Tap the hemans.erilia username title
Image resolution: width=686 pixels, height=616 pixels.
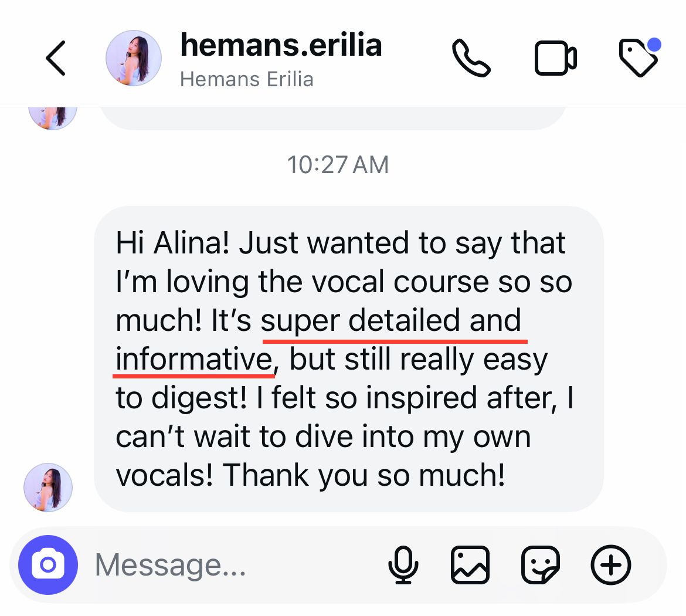tap(281, 45)
